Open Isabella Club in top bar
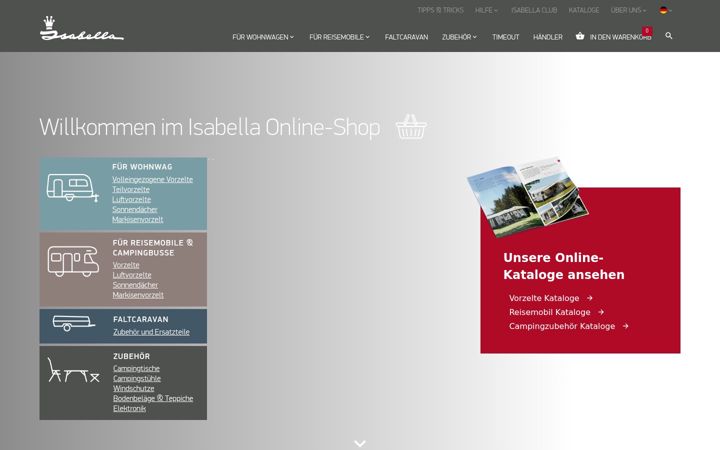This screenshot has width=720, height=450. (534, 10)
